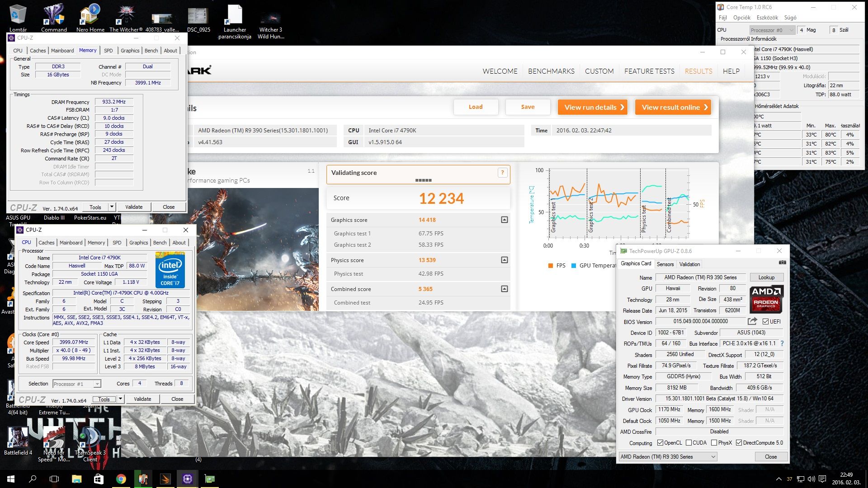Click the Intel inside Core i7 logo
868x488 pixels.
(170, 271)
